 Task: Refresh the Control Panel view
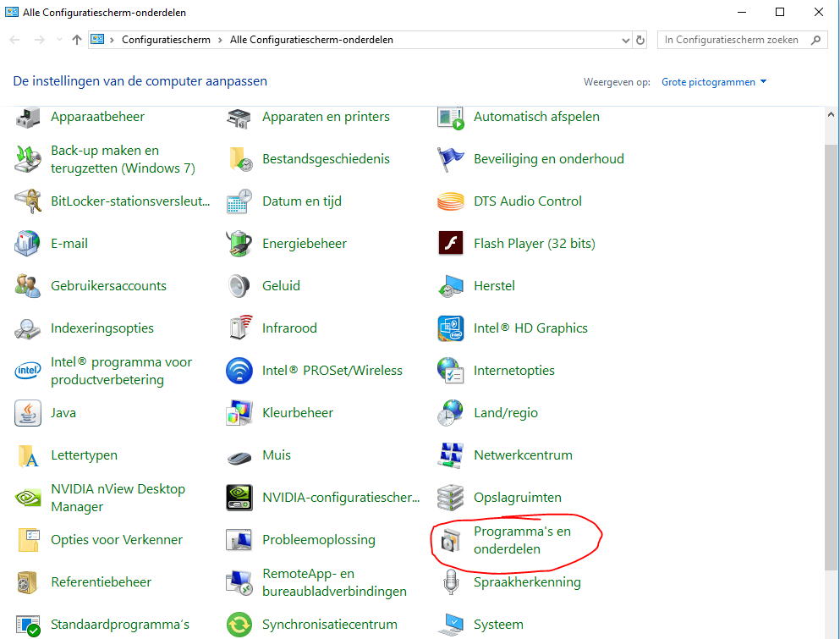click(640, 41)
